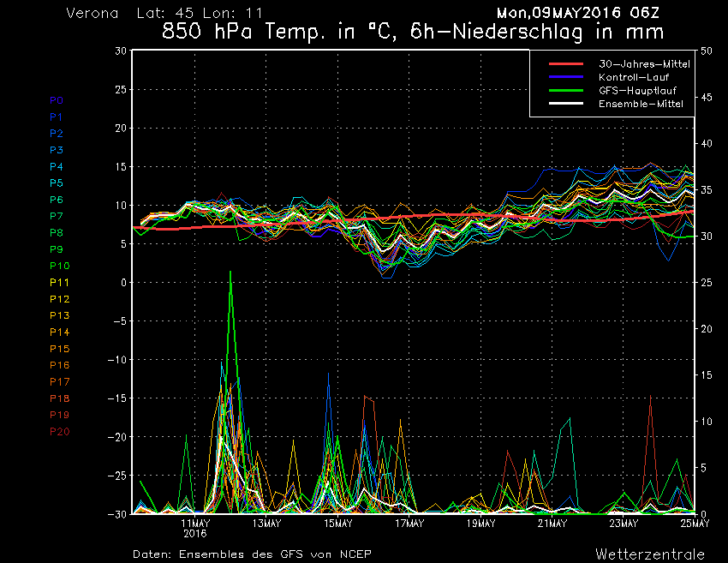The width and height of the screenshot is (728, 563).
Task: Click the P19 ensemble member label
Action: [59, 415]
